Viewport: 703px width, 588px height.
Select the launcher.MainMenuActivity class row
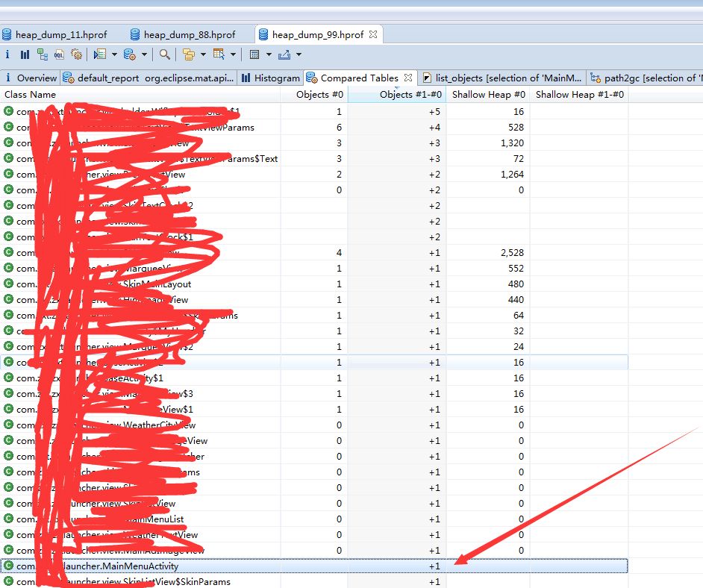(x=314, y=566)
